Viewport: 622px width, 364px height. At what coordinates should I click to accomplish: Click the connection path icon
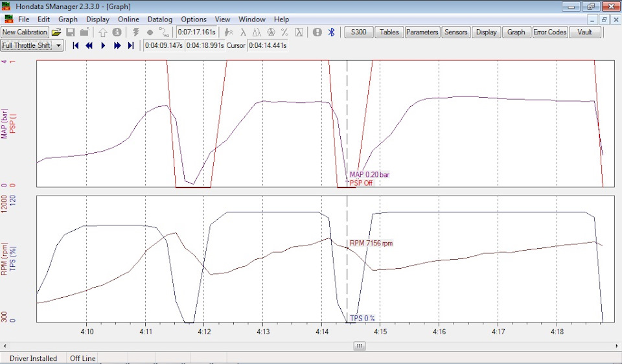coord(164,32)
